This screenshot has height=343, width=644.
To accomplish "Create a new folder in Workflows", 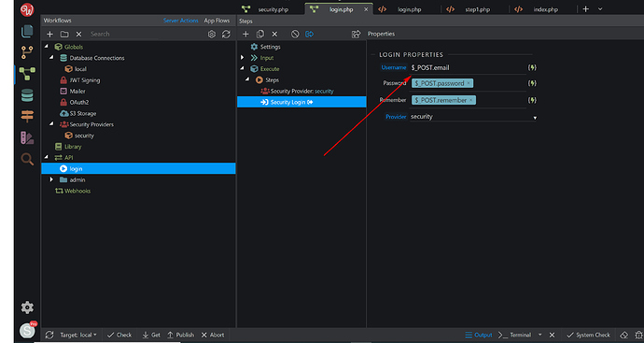I will (64, 35).
